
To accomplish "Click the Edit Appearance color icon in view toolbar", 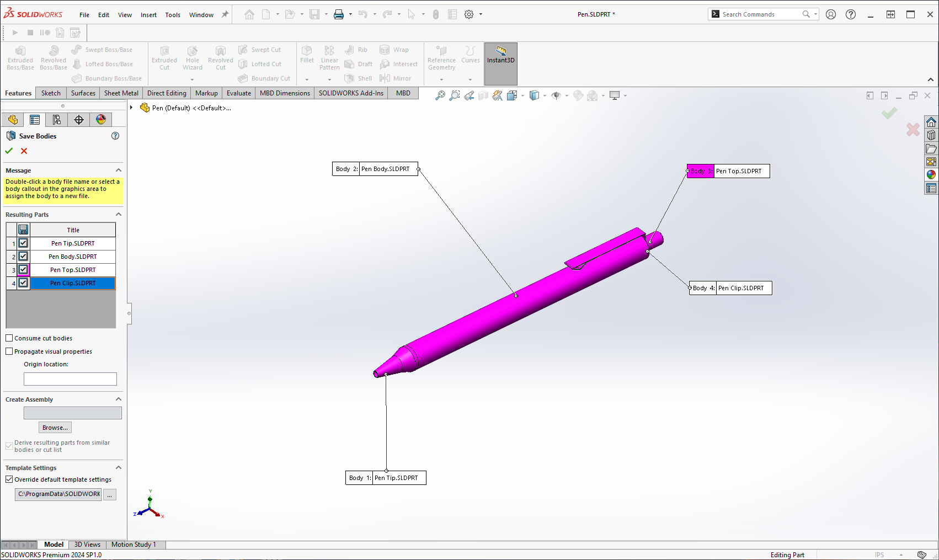I will 578,95.
